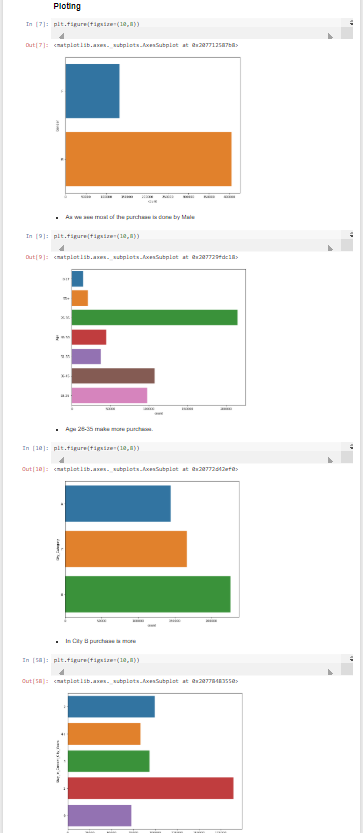
Task: Click the Out[10] AxesSubplot output text
Action: click(x=146, y=469)
